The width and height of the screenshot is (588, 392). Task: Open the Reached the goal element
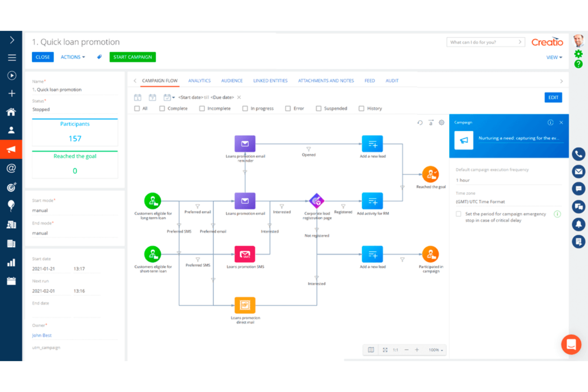[431, 174]
